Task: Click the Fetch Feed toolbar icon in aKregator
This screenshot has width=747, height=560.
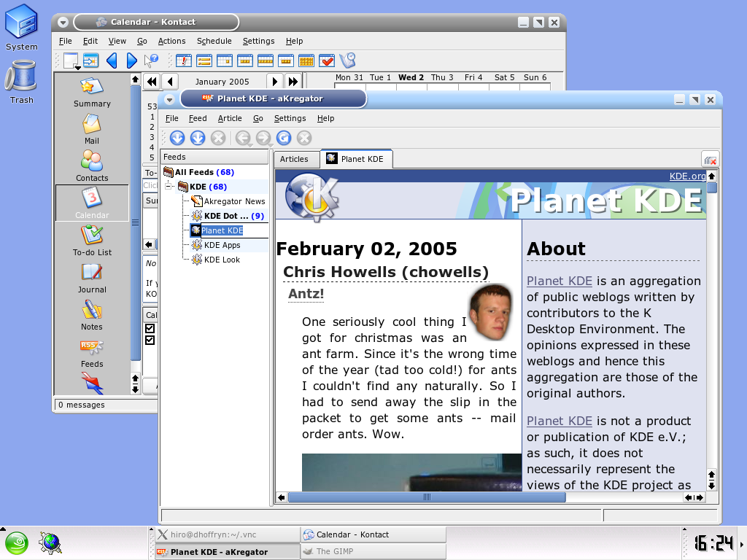Action: [x=177, y=138]
